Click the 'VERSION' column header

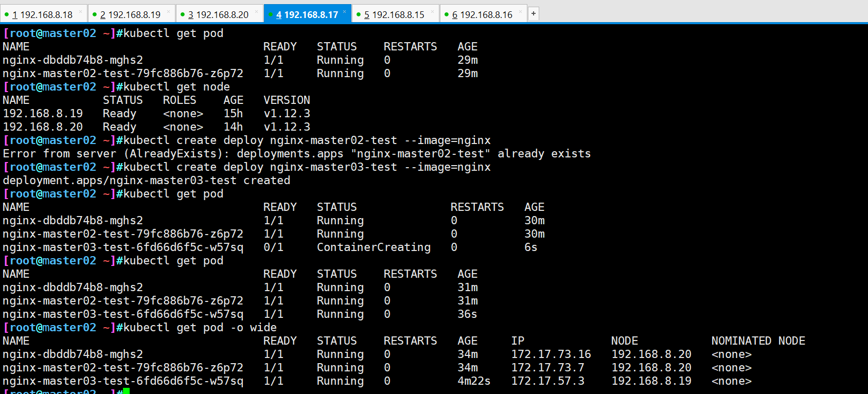(287, 100)
